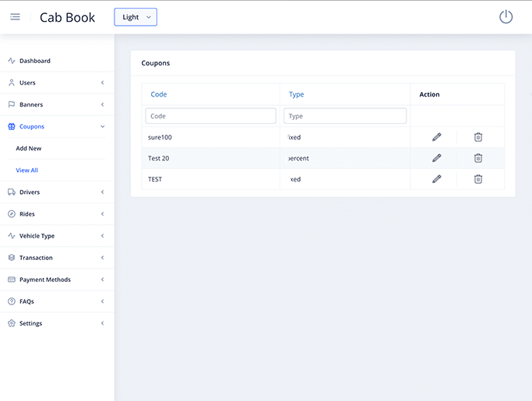Screen dimensions: 532x401
Task: Open the Light theme dropdown
Action: tap(136, 17)
